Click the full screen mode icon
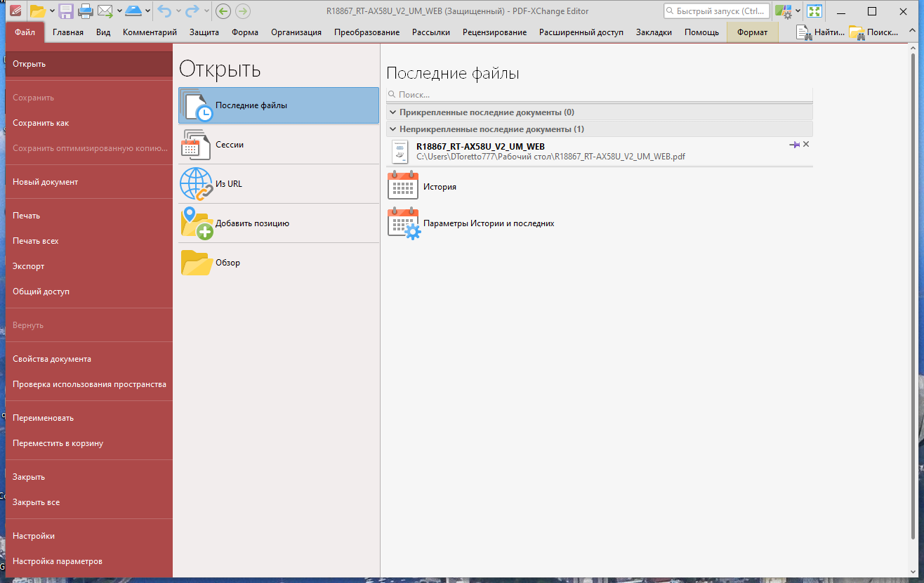Screen dimensions: 924x583 (x=814, y=11)
